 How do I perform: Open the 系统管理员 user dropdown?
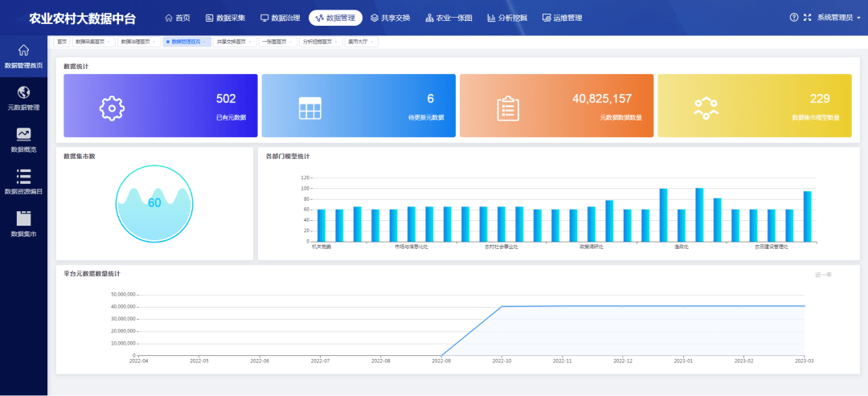point(838,18)
